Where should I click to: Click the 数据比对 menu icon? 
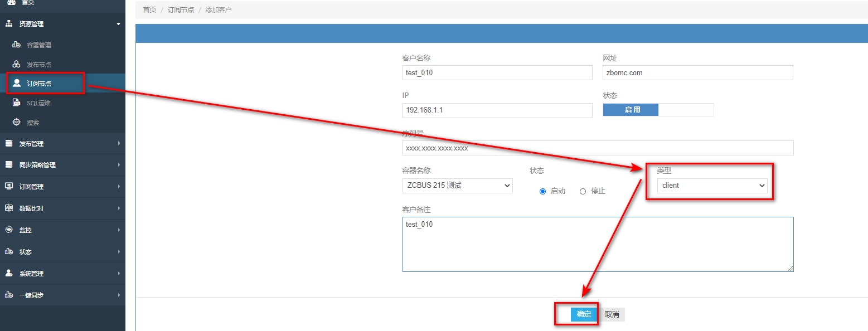coord(9,208)
